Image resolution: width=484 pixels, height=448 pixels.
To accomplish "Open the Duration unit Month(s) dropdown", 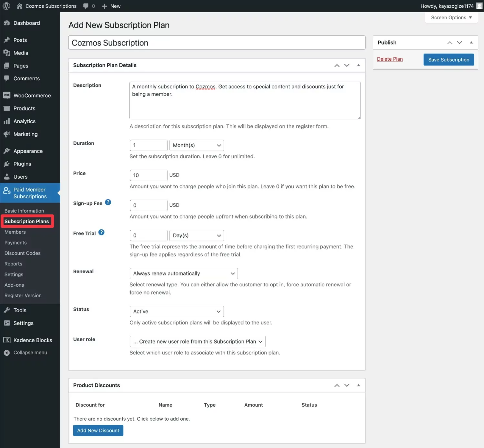I will click(197, 145).
